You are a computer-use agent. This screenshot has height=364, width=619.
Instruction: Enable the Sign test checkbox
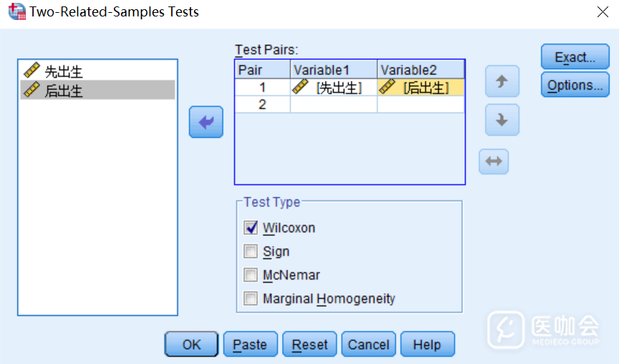tap(250, 252)
